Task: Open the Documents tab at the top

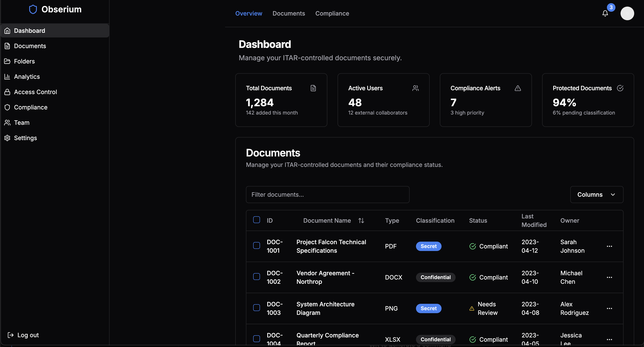Action: [289, 13]
